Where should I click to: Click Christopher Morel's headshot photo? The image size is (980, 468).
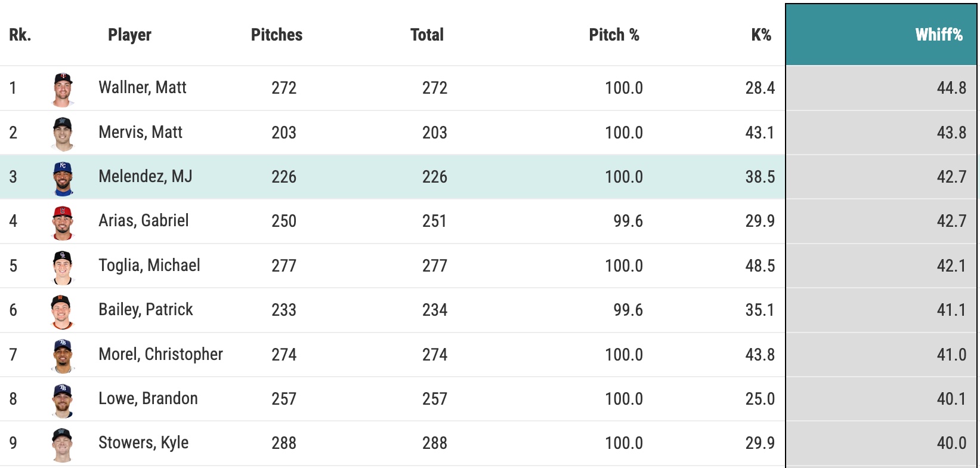click(63, 355)
